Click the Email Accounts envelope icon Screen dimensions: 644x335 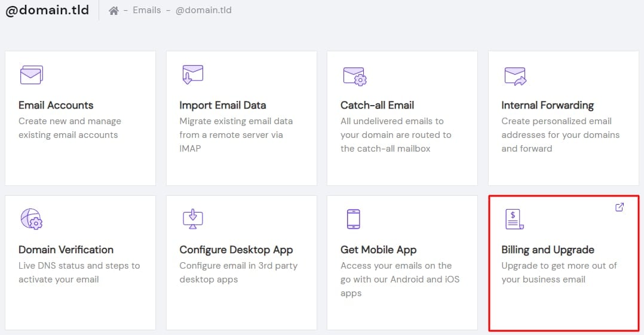coord(31,75)
